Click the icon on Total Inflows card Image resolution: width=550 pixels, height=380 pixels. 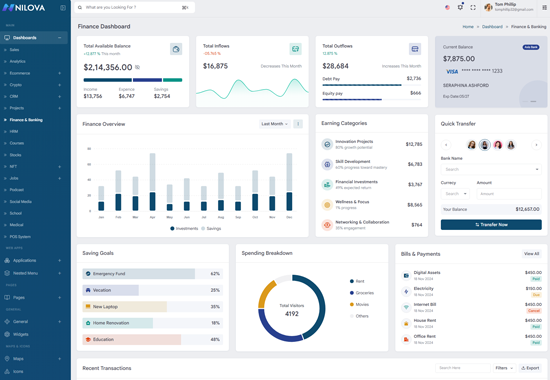point(295,49)
